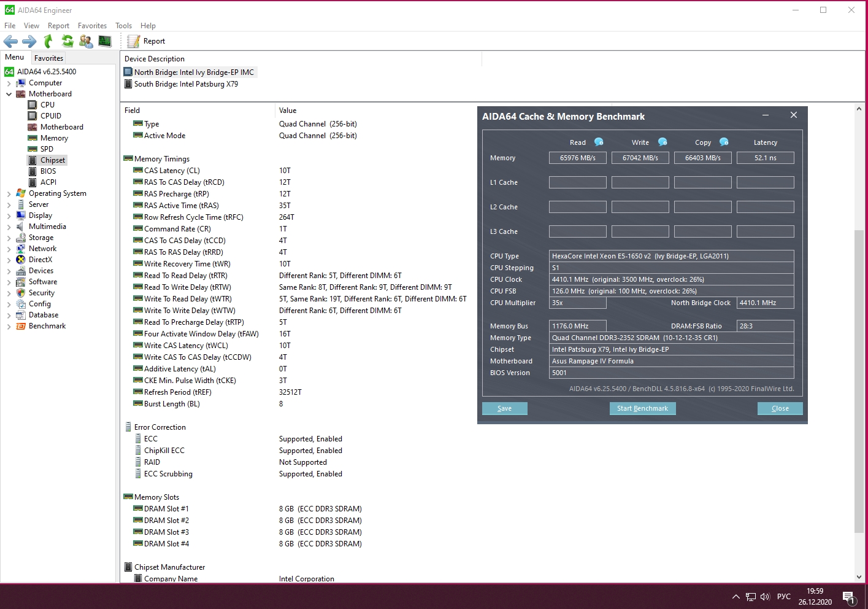Image resolution: width=868 pixels, height=609 pixels.
Task: Click the info bubble next to Copy
Action: tap(724, 142)
